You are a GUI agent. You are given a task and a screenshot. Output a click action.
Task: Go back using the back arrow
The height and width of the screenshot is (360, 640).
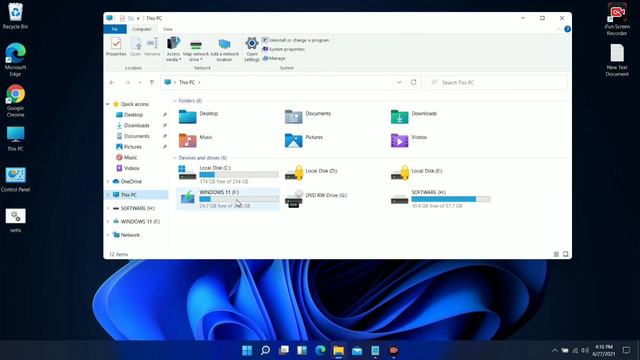(112, 82)
